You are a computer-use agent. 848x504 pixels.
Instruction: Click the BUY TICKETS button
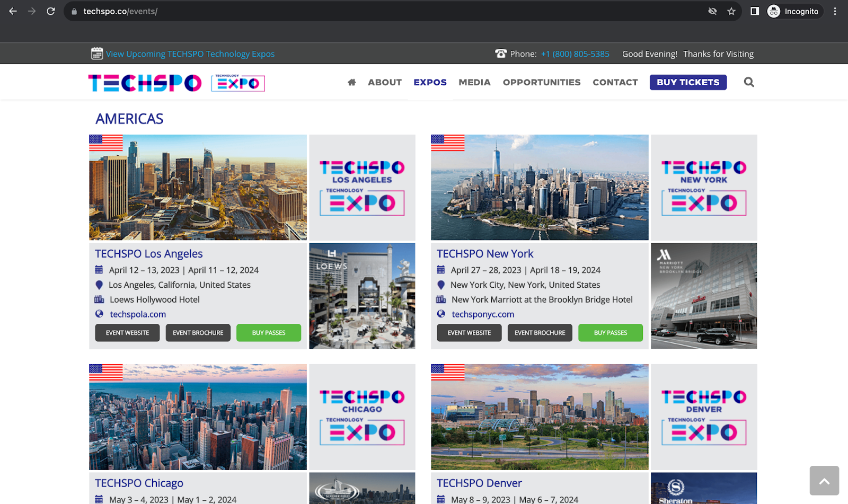(x=688, y=82)
